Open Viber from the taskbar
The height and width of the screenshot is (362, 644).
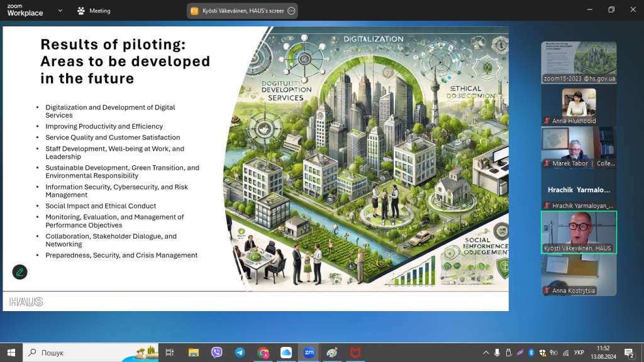(x=217, y=353)
